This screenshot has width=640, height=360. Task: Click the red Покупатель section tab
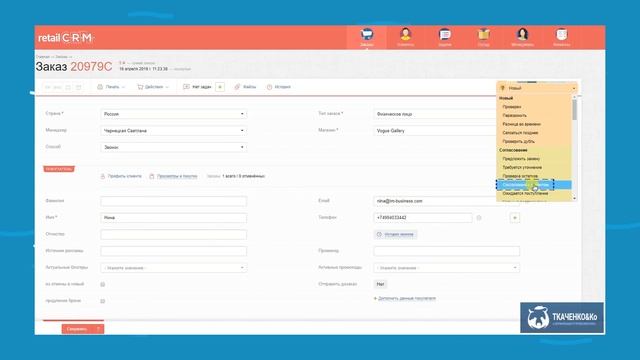[x=59, y=169]
